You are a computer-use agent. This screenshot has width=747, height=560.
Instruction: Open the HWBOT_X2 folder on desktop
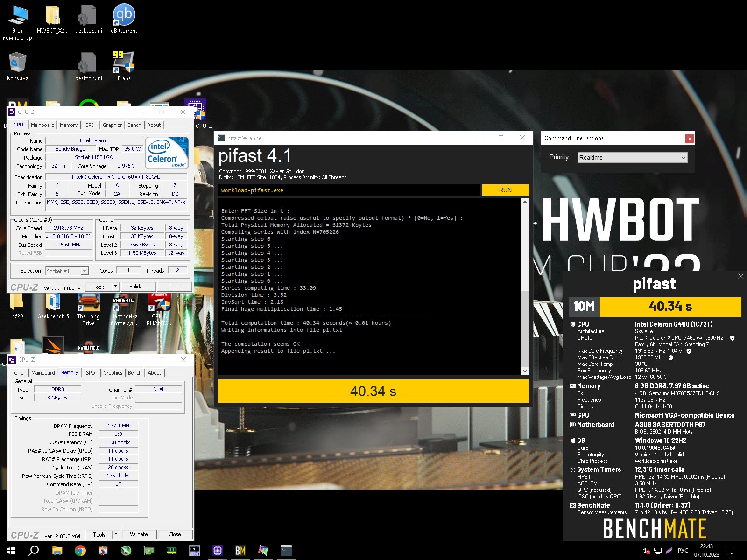[x=53, y=20]
